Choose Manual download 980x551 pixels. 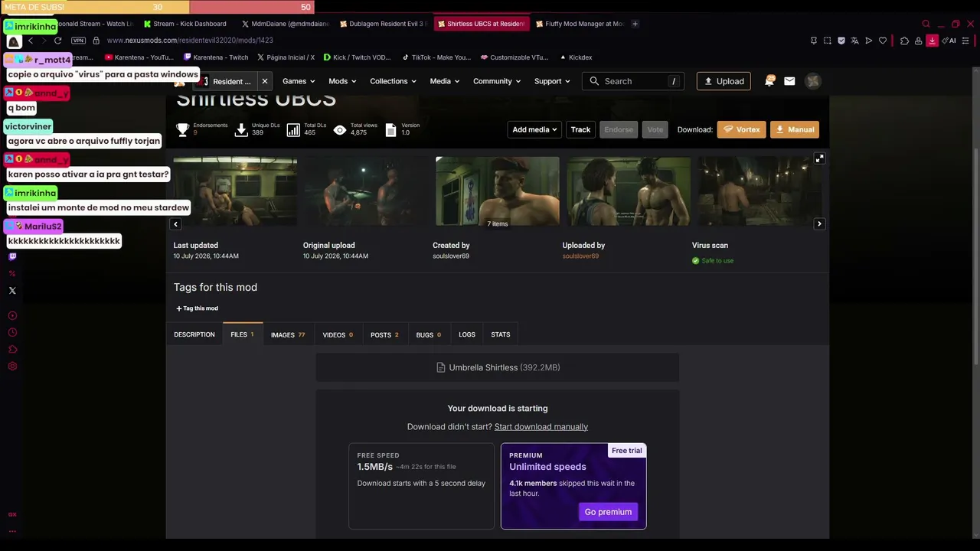(795, 130)
